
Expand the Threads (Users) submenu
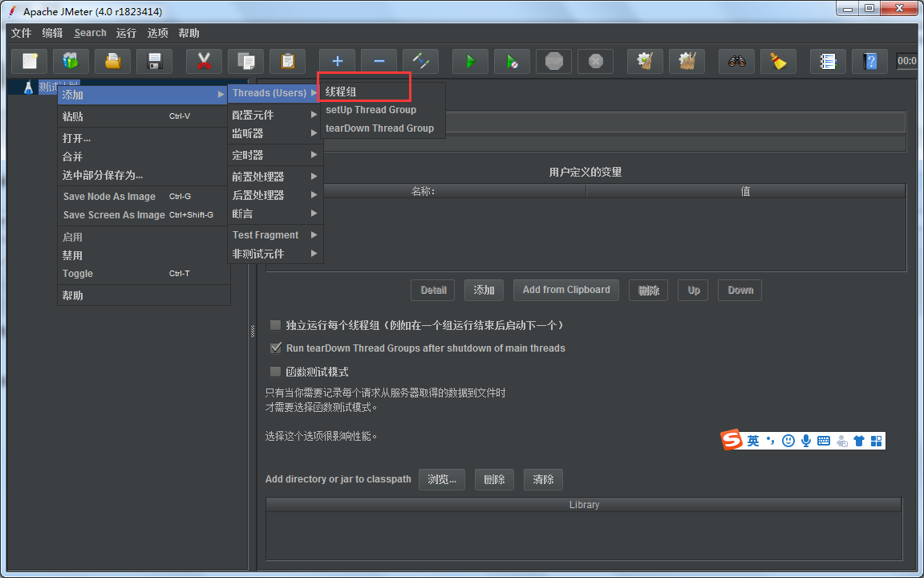tap(274, 92)
